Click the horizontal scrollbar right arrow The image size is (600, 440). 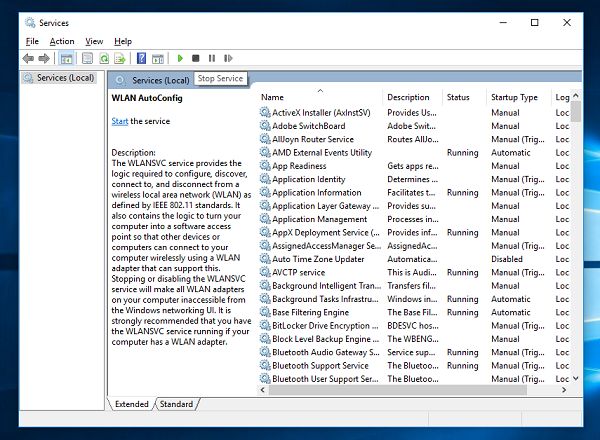click(564, 390)
